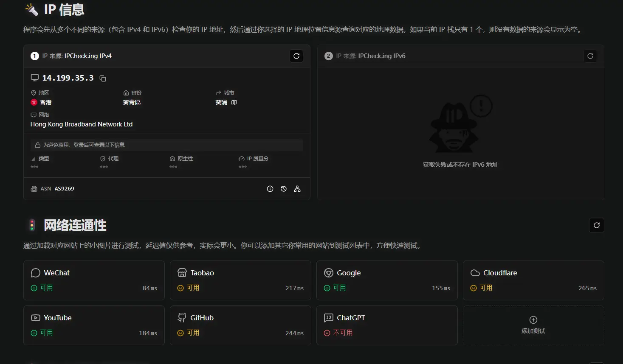
Task: Click the 代理 label
Action: 113,159
